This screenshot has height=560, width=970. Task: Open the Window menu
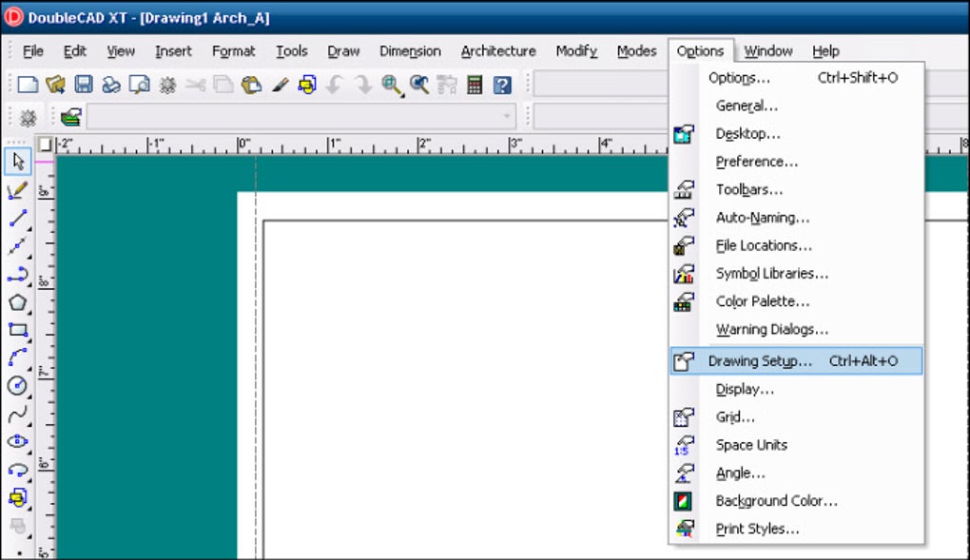(x=767, y=50)
